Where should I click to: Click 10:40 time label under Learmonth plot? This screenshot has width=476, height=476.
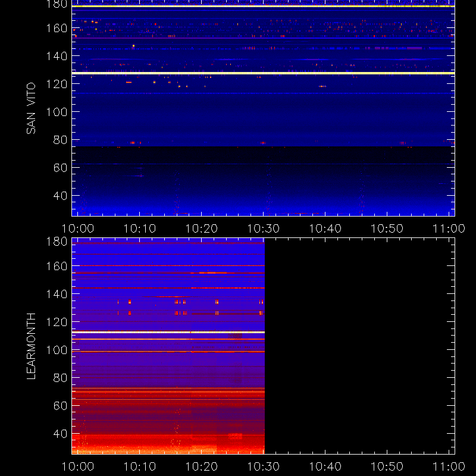(325, 466)
